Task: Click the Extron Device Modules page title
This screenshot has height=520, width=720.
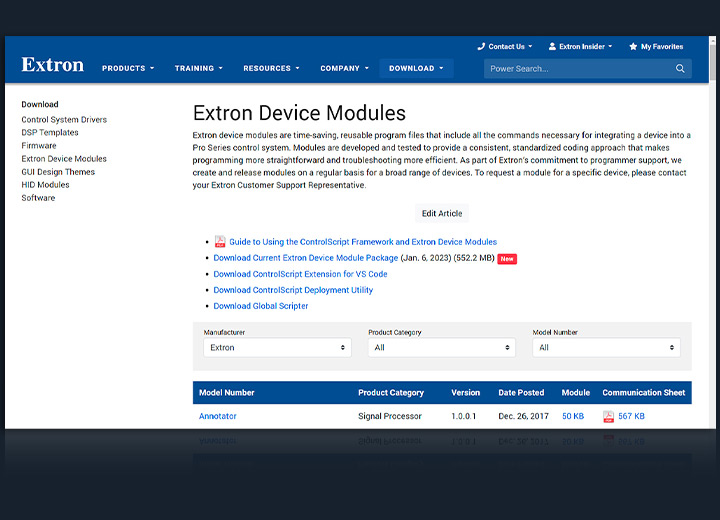Action: point(299,113)
